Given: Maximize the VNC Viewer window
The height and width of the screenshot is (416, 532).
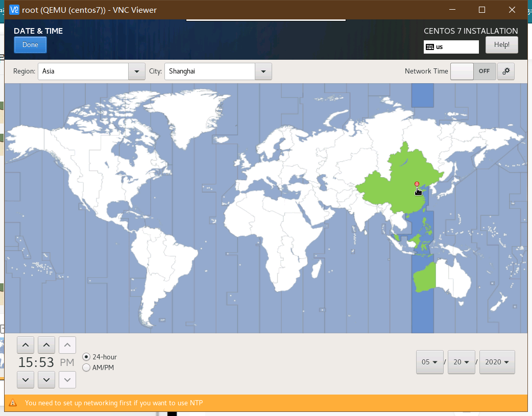Looking at the screenshot, I should tap(482, 10).
